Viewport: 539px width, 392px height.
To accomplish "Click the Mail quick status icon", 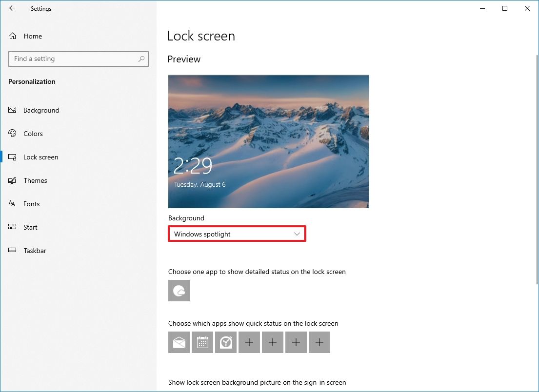I will point(179,342).
